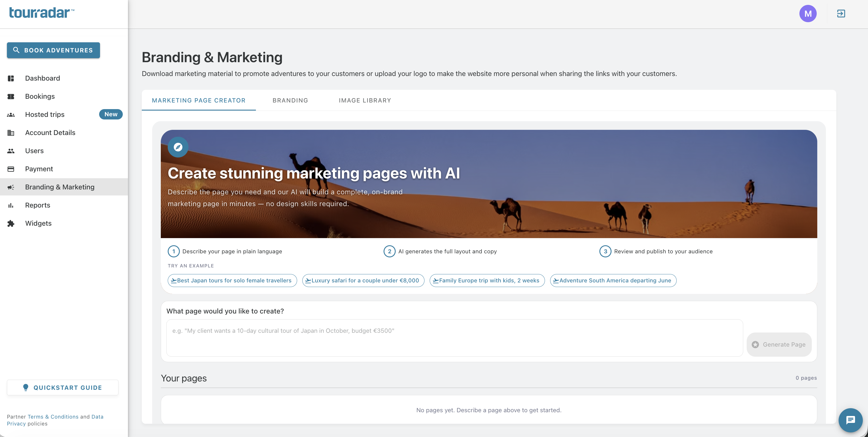Try the Best Japan tours example
The height and width of the screenshot is (437, 868).
pyautogui.click(x=232, y=280)
